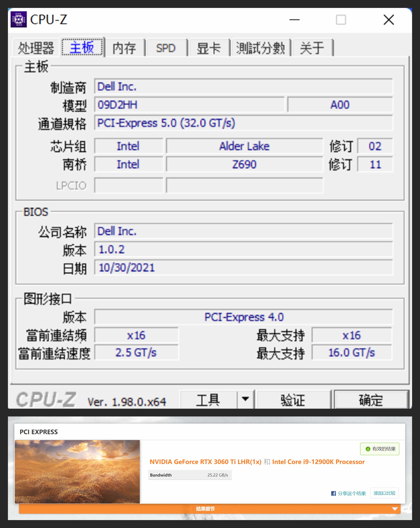The width and height of the screenshot is (420, 528).
Task: Click the 分享这个结果 link
Action: coord(352,493)
